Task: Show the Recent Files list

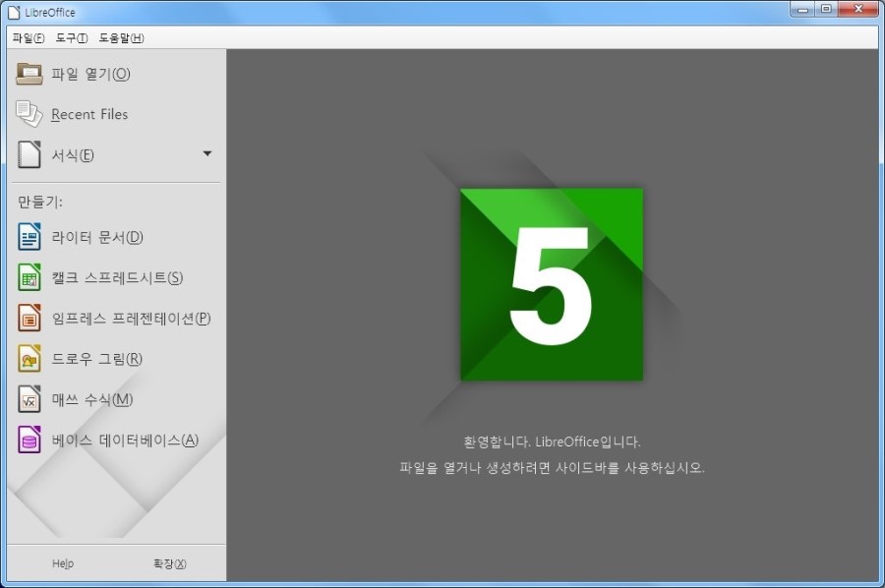Action: click(89, 114)
